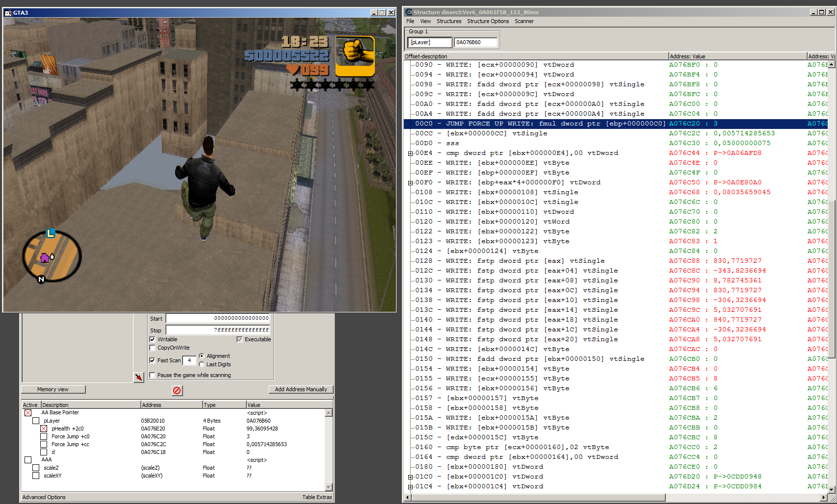Activate the Force Jump +c0 entry checkbox

tap(44, 436)
